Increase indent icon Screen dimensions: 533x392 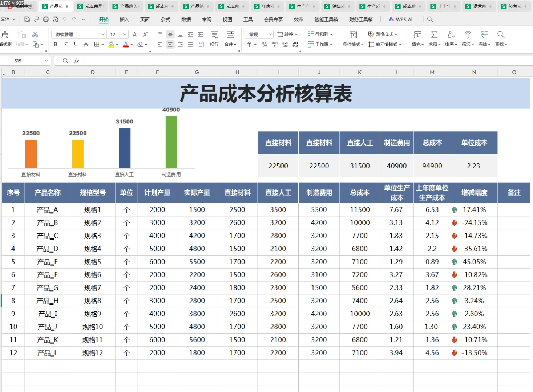pos(201,34)
